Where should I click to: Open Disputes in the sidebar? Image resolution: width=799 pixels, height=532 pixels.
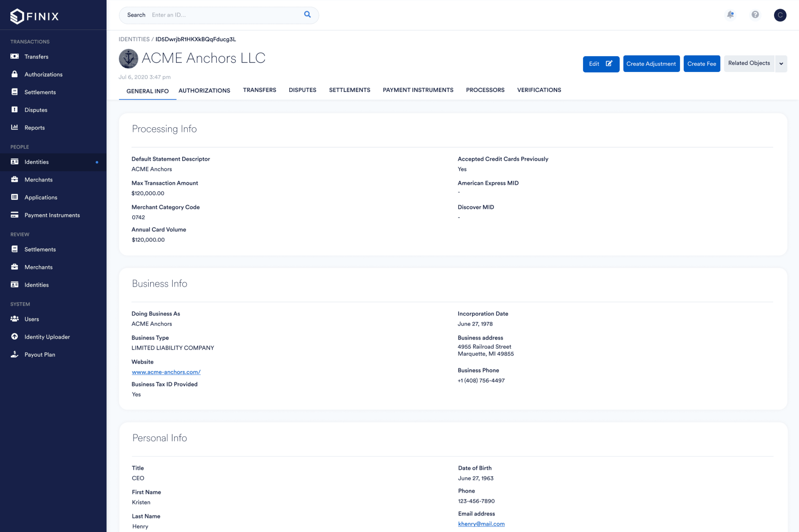click(x=36, y=110)
